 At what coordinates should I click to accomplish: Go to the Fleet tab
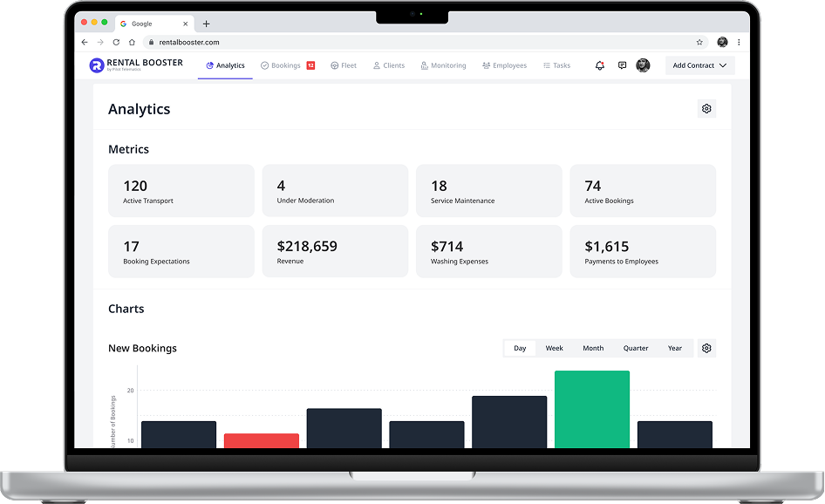click(344, 65)
